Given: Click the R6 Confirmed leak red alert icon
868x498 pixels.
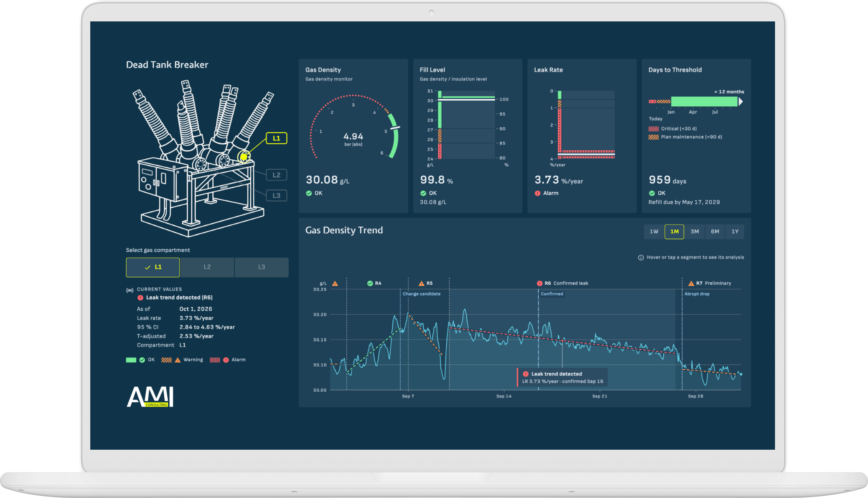Looking at the screenshot, I should pos(540,283).
